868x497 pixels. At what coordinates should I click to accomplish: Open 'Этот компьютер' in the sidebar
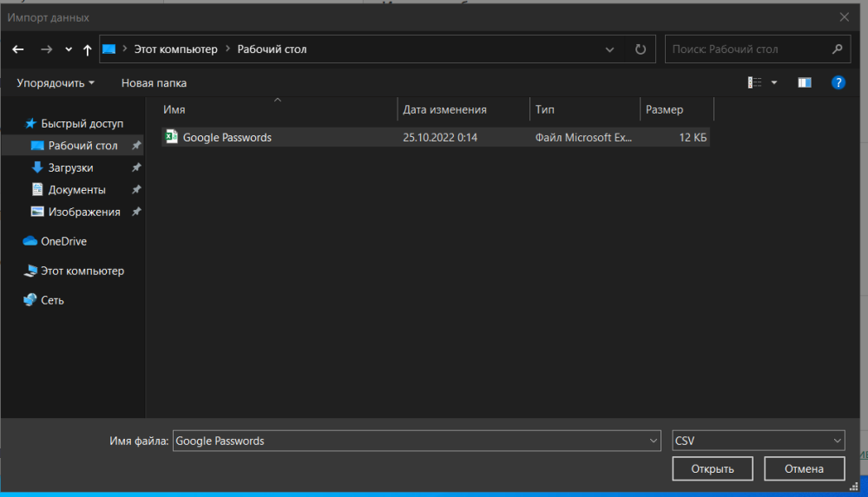74,271
